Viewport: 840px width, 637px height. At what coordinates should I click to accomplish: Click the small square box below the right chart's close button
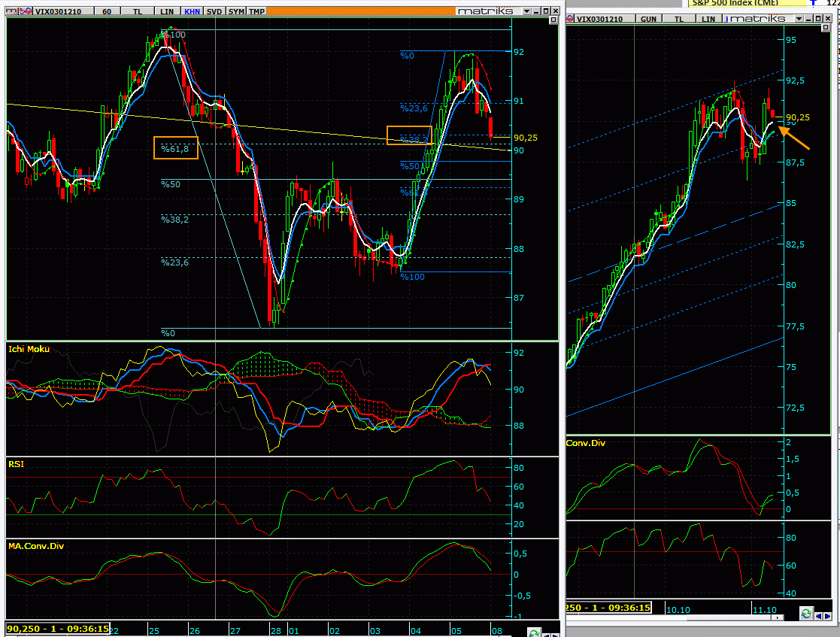pos(826,27)
